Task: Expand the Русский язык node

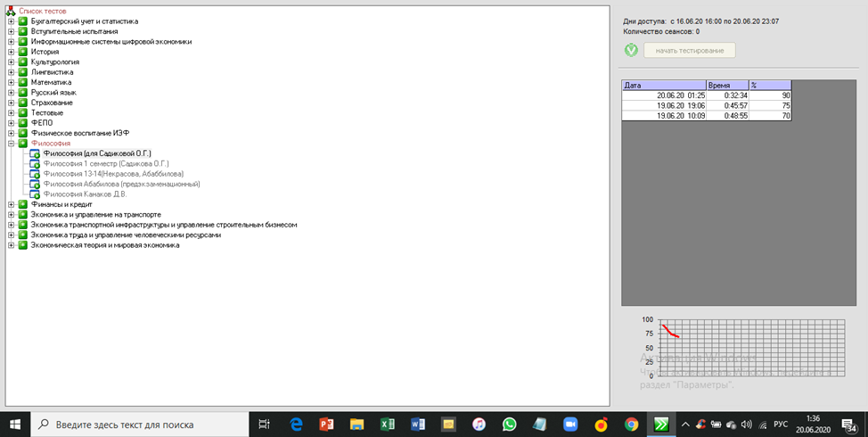Action: pos(11,93)
